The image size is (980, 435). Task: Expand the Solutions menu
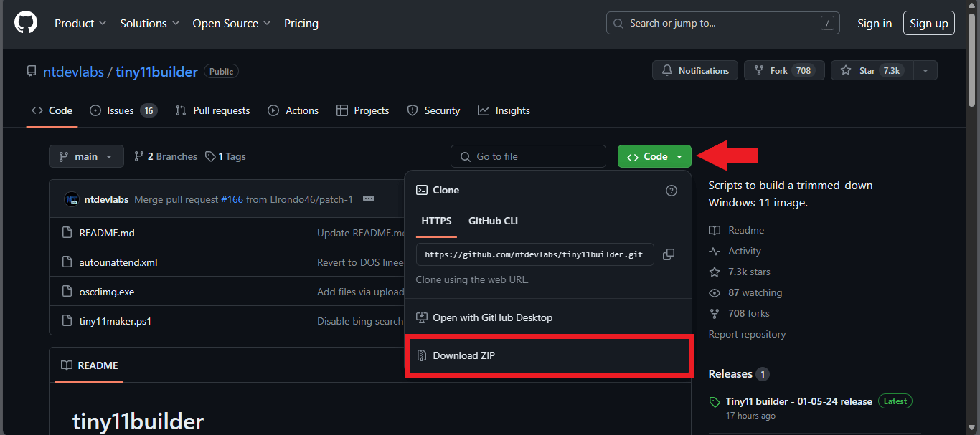coord(149,23)
